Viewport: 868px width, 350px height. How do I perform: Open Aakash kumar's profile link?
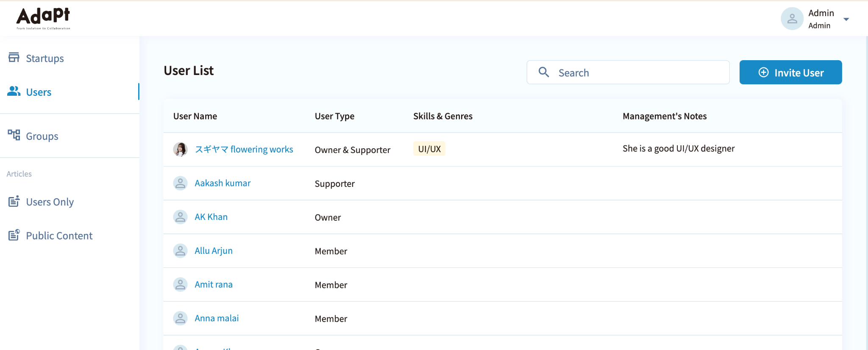pos(223,183)
